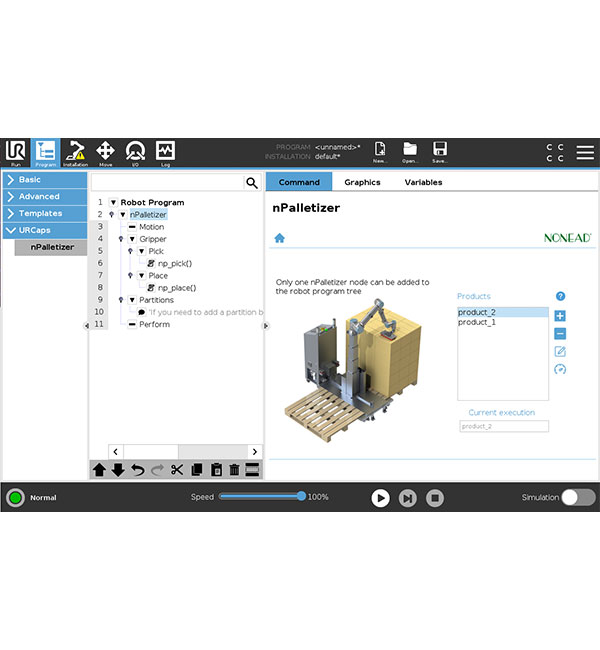
Task: Stop the robot program
Action: tap(435, 498)
